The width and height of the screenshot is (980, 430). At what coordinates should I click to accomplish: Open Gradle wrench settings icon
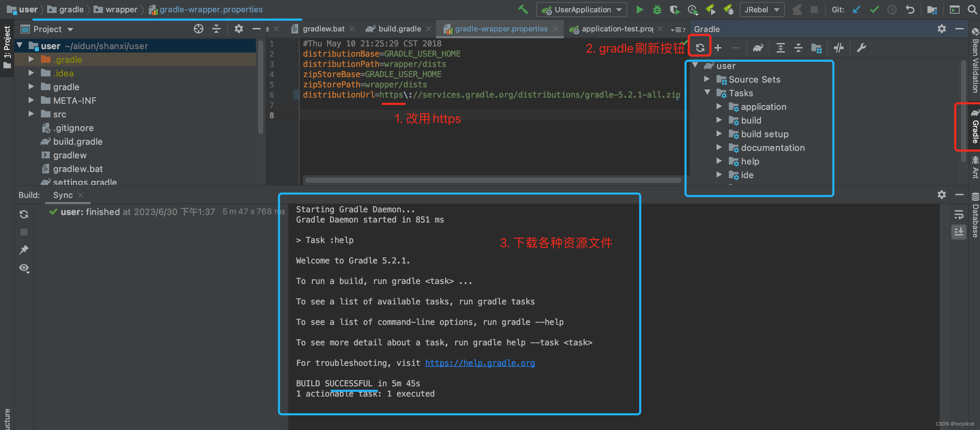pyautogui.click(x=861, y=48)
